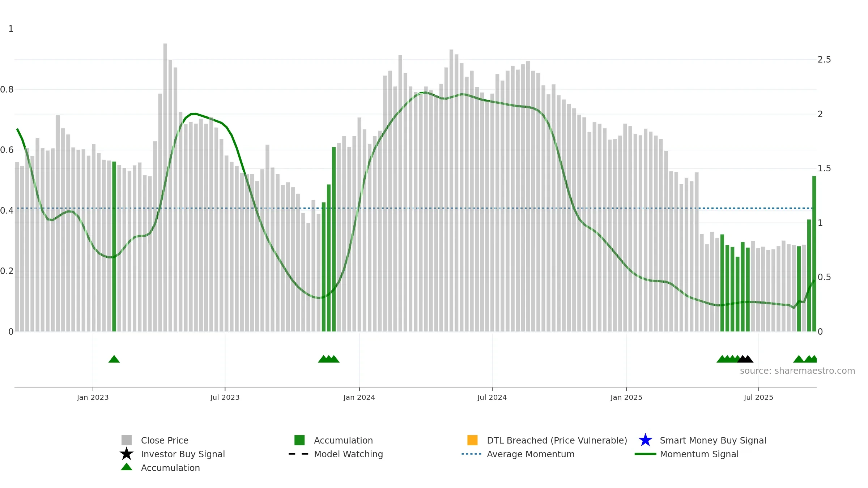Screen dimensions: 868x488
Task: Toggle the Average Momentum legend label
Action: click(x=531, y=454)
